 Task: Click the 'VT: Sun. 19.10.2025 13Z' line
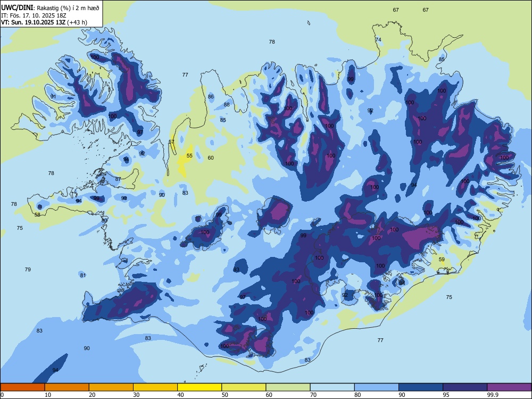33,22
